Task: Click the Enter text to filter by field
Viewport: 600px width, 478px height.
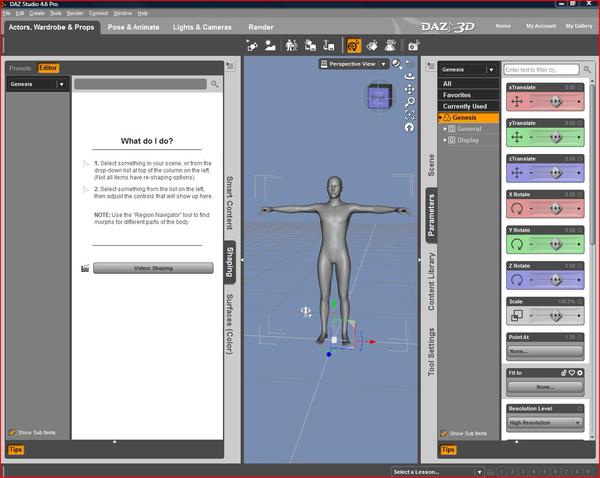Action: click(x=541, y=70)
